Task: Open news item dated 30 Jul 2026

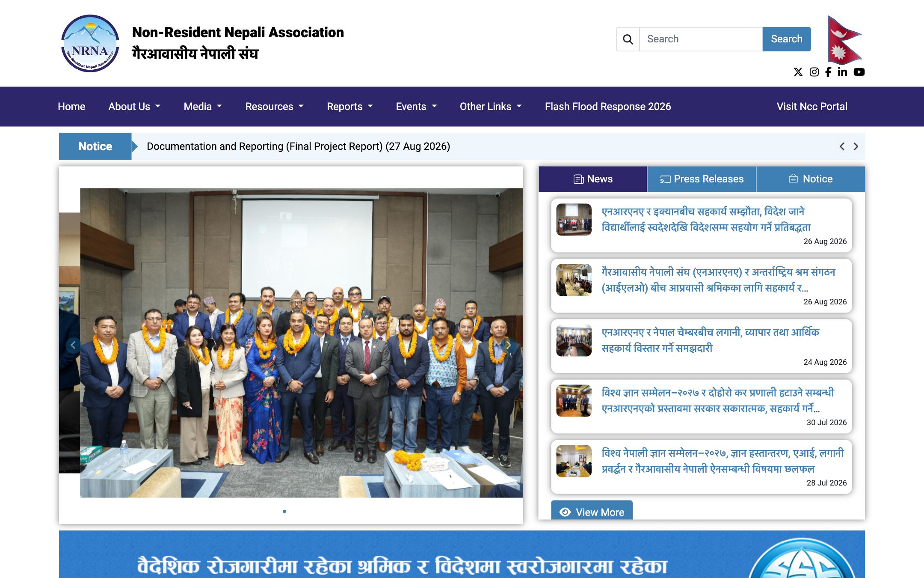Action: click(702, 406)
